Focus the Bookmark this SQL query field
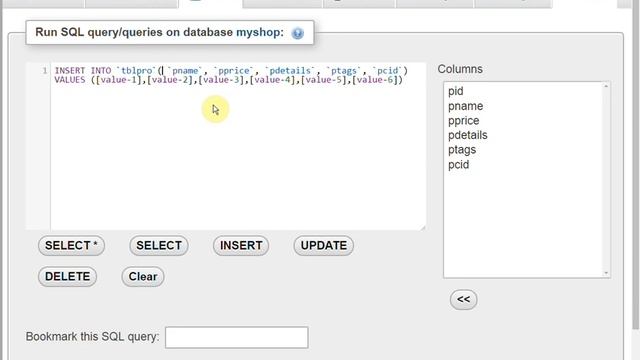Image resolution: width=640 pixels, height=360 pixels. click(x=237, y=337)
